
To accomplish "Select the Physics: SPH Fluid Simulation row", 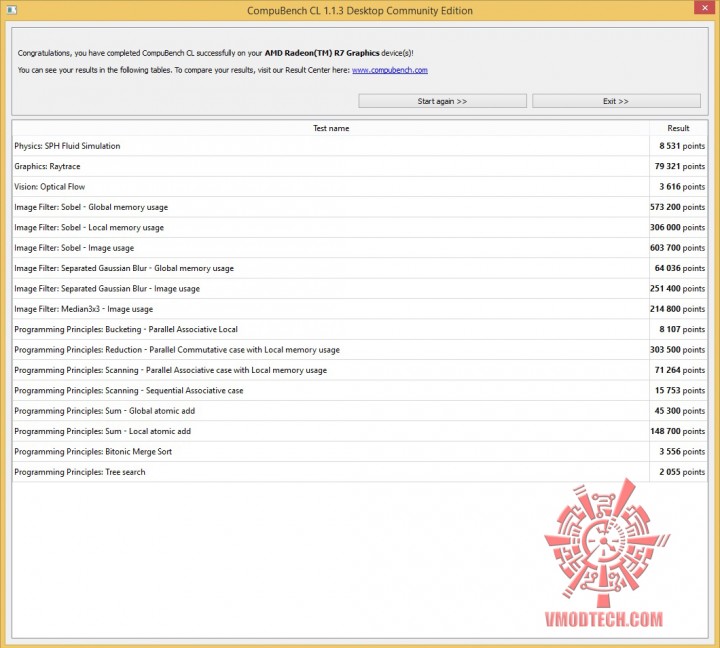I will 360,146.
